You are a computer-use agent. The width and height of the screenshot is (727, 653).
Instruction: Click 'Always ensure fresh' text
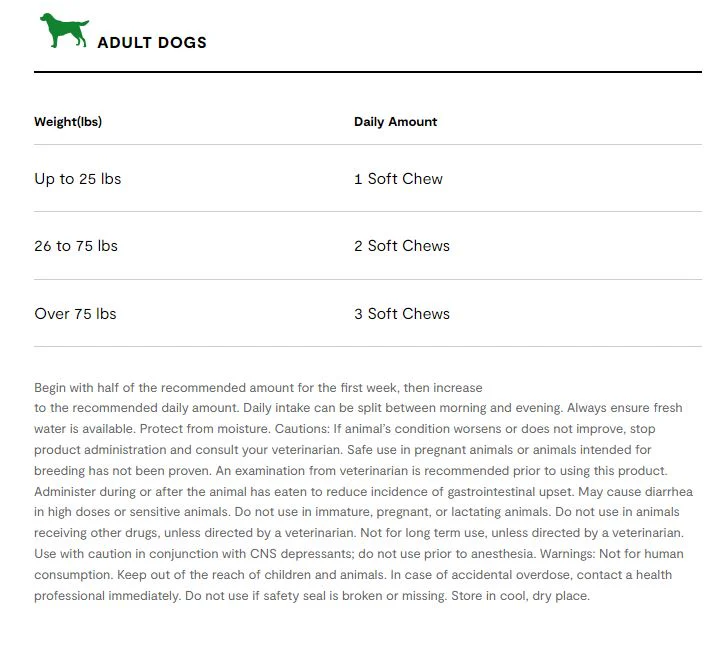[625, 408]
